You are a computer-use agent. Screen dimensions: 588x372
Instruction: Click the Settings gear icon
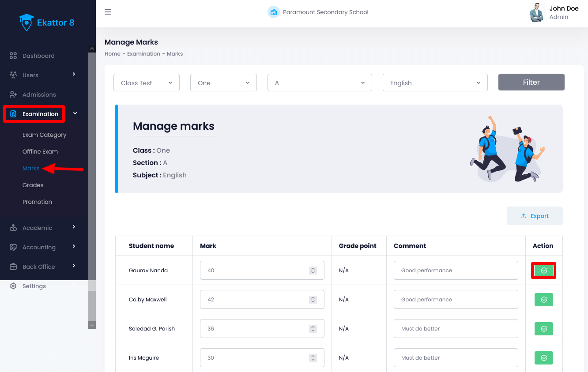pyautogui.click(x=13, y=286)
